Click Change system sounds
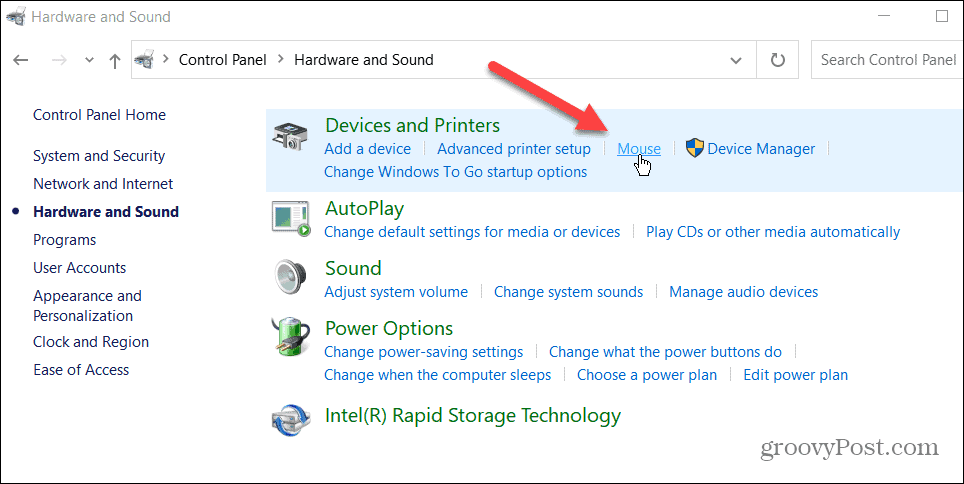The width and height of the screenshot is (964, 484). 569,292
